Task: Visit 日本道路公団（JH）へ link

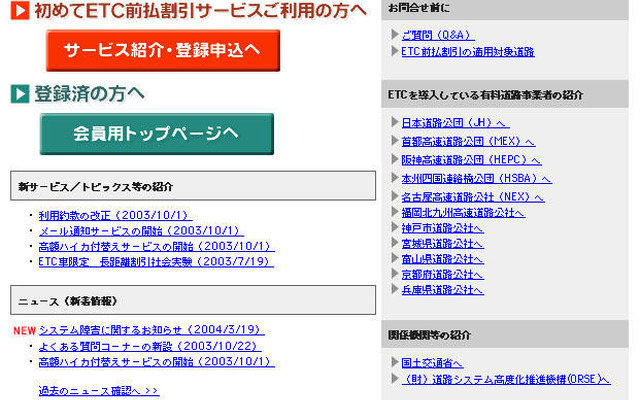Action: [x=455, y=122]
